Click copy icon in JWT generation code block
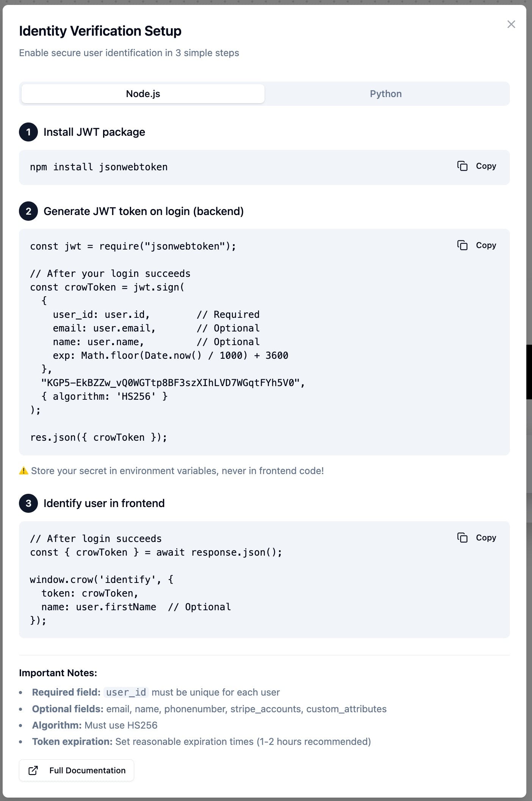Image resolution: width=532 pixels, height=801 pixels. point(462,245)
